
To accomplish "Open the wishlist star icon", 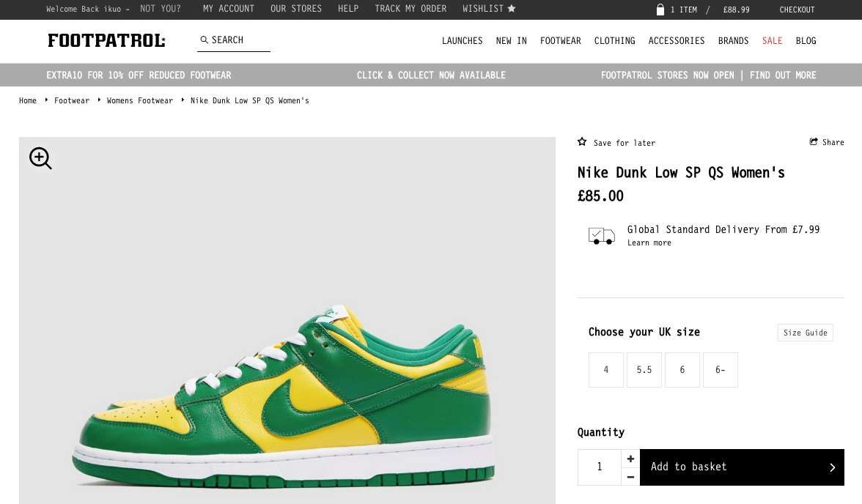I will pos(511,9).
